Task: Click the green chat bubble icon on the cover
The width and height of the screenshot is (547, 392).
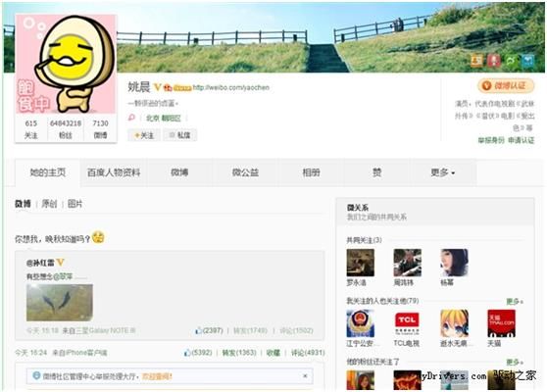Action: point(511,61)
